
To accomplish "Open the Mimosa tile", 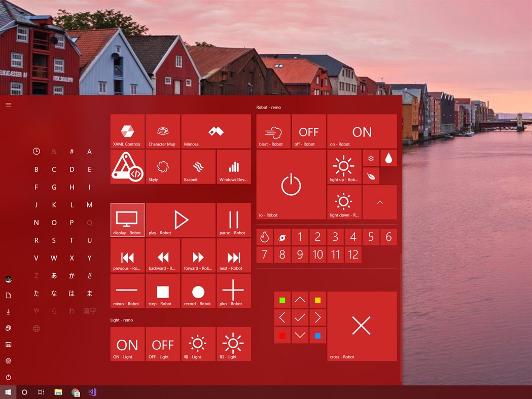I will click(216, 131).
